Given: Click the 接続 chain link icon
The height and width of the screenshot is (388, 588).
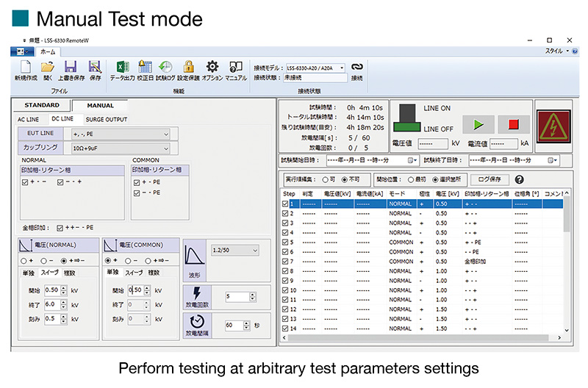Looking at the screenshot, I should point(357,67).
